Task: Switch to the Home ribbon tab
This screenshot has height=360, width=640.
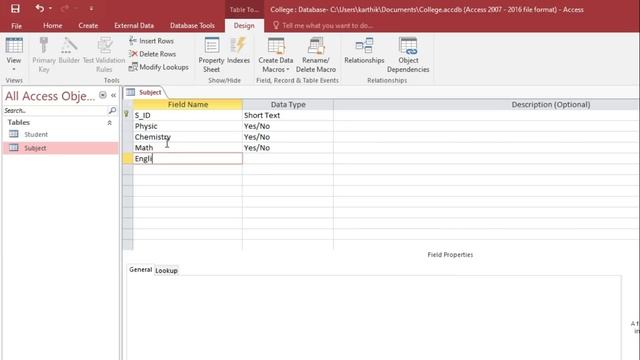Action: (53, 26)
